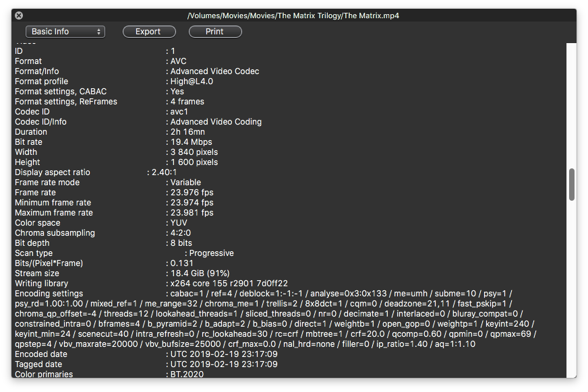Image resolution: width=588 pixels, height=392 pixels.
Task: Select the 8 bits bit depth value
Action: click(x=181, y=243)
